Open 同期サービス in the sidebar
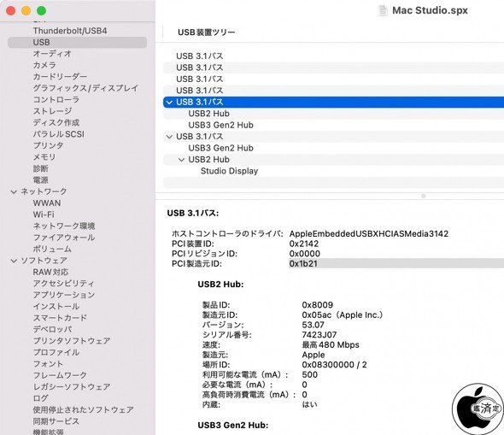 coord(56,421)
